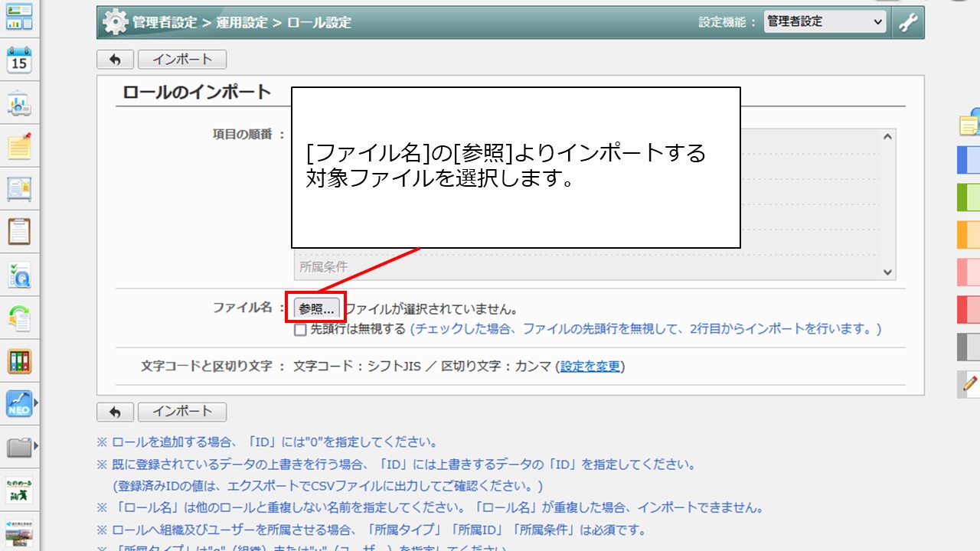Select the gray sticky note color
The image size is (980, 551).
coord(969,347)
